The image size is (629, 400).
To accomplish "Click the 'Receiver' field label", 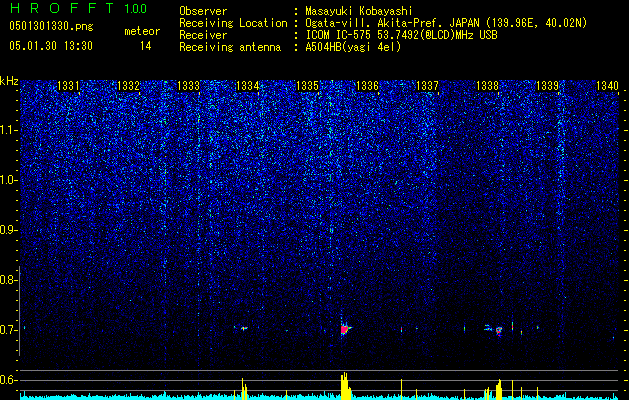I will pyautogui.click(x=203, y=35).
